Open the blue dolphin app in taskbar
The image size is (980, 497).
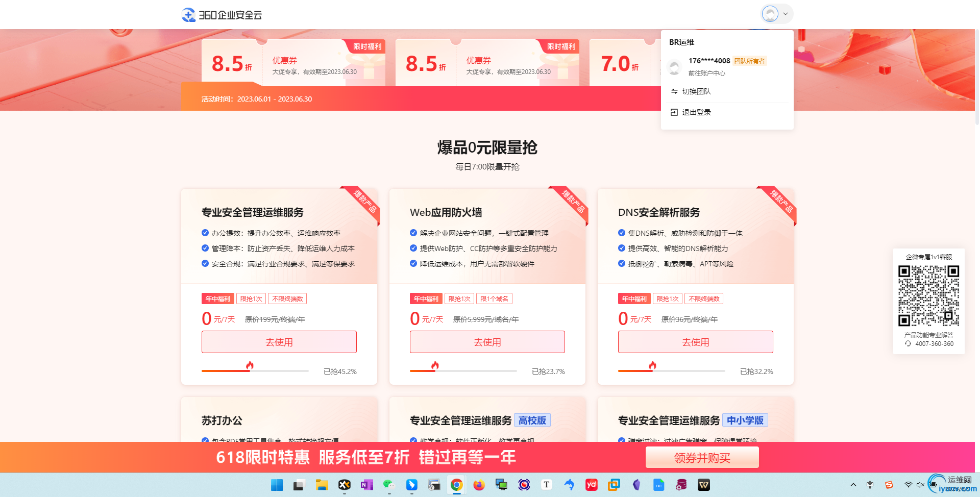point(569,485)
